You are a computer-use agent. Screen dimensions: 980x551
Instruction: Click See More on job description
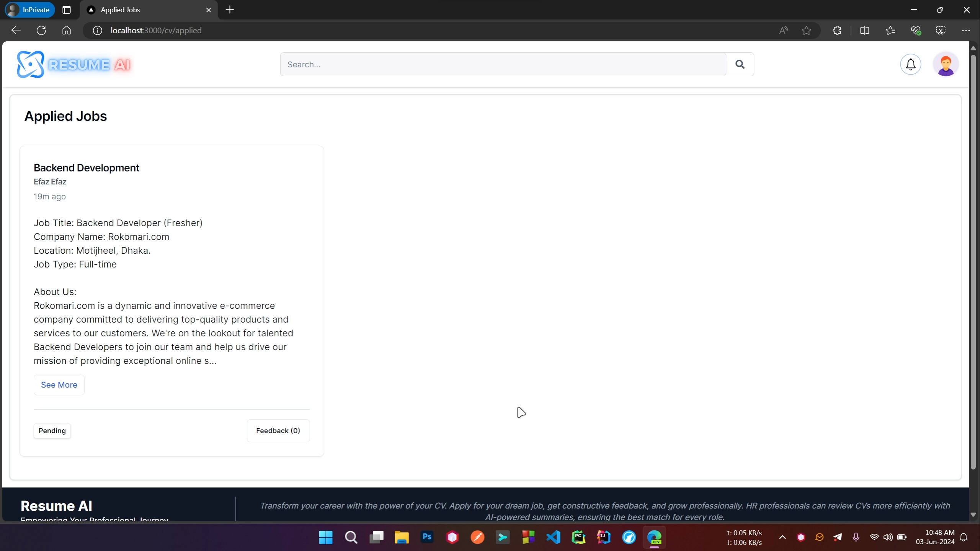[x=59, y=385]
